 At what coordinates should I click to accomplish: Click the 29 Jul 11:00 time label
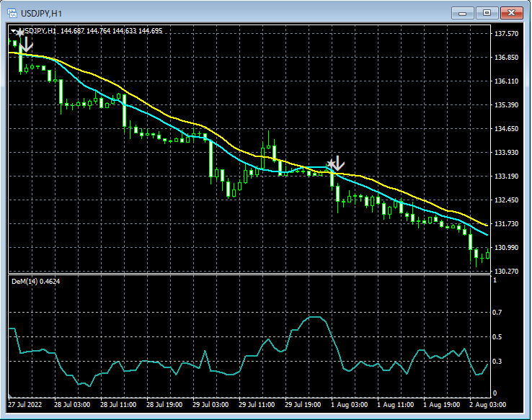tap(257, 405)
